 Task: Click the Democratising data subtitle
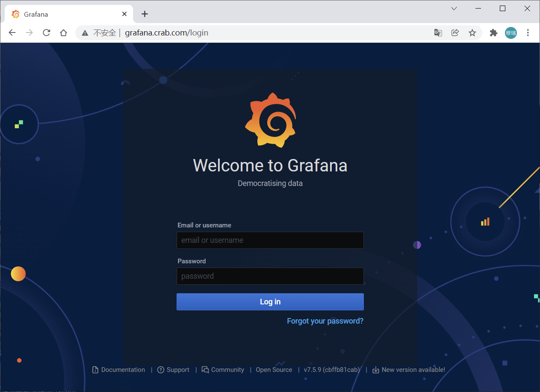tap(270, 183)
